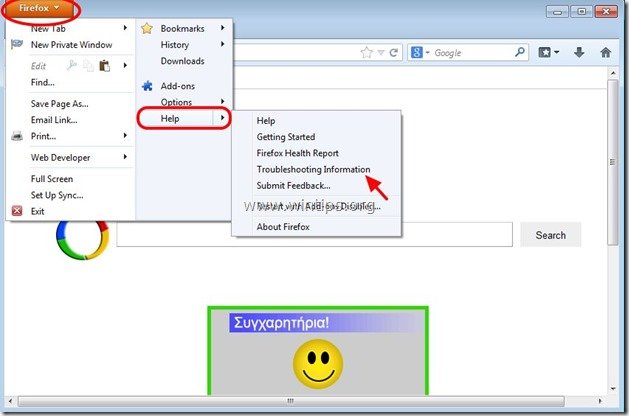Viewport: 629px width, 416px height.
Task: Expand the New Tab submenu arrow
Action: (x=125, y=28)
